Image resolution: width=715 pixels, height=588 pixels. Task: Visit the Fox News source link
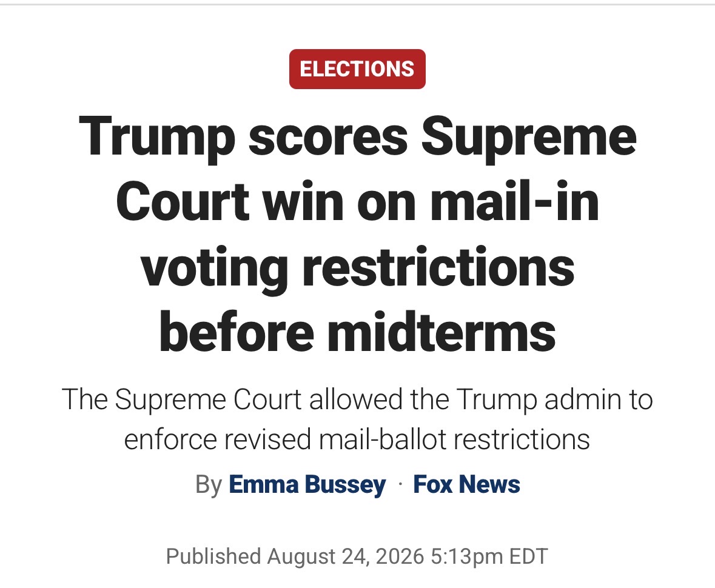(466, 484)
